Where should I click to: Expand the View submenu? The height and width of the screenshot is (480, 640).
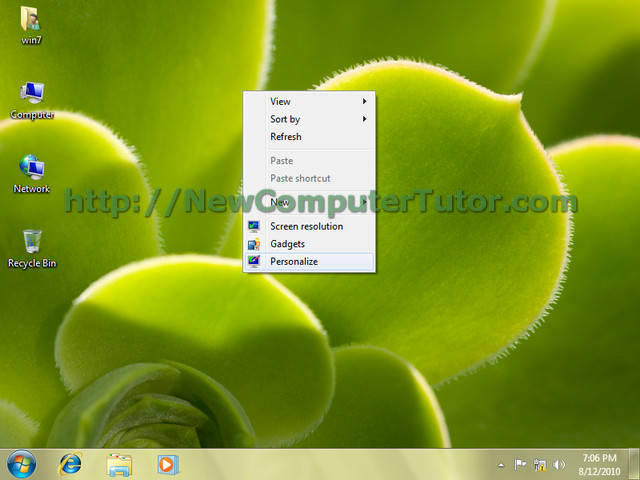click(x=309, y=101)
